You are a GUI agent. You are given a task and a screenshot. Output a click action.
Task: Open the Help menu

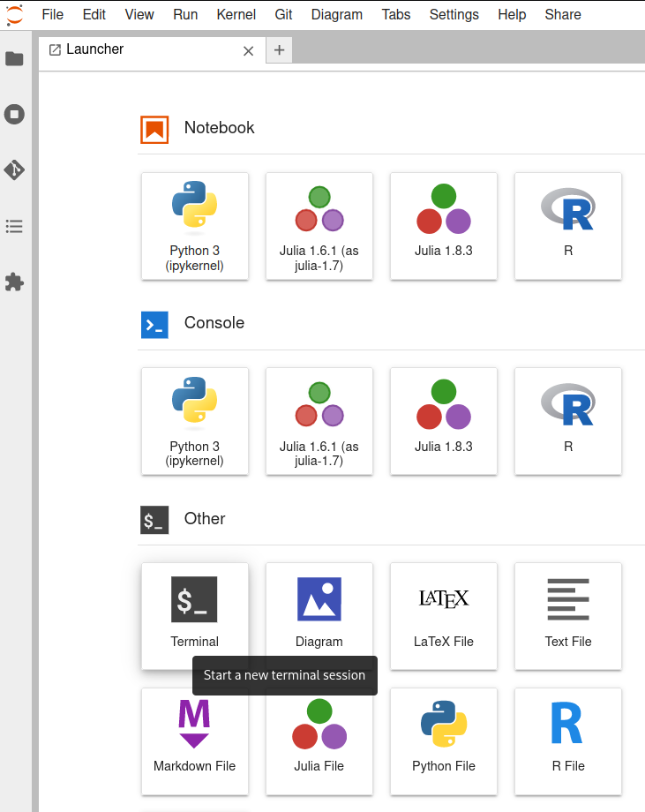(512, 14)
